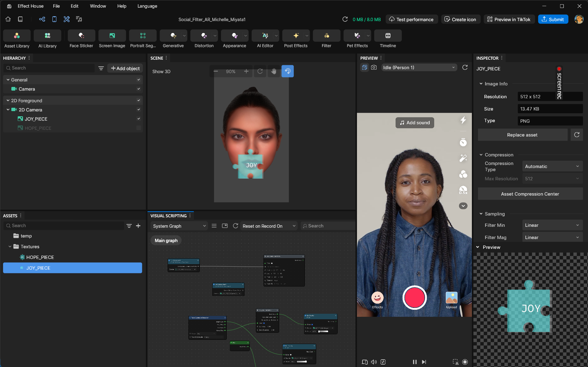
Task: Open the Timeline panel icon
Action: click(x=388, y=36)
